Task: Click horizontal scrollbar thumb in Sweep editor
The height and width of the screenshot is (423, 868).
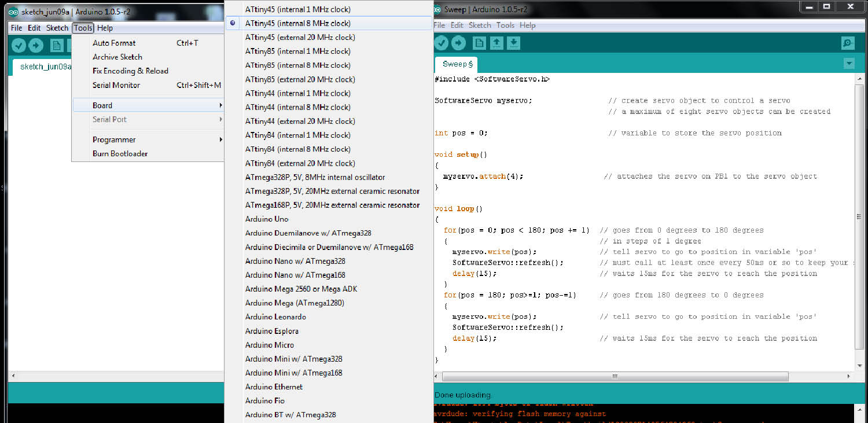Action: click(x=615, y=376)
